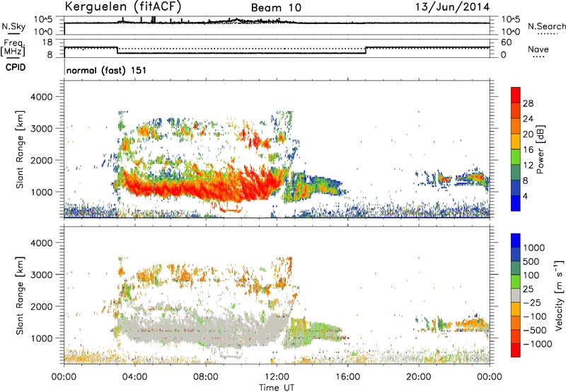Click the 'Freq. [MHz]' axis label
Viewport: 566px width, 392px height.
coord(13,48)
